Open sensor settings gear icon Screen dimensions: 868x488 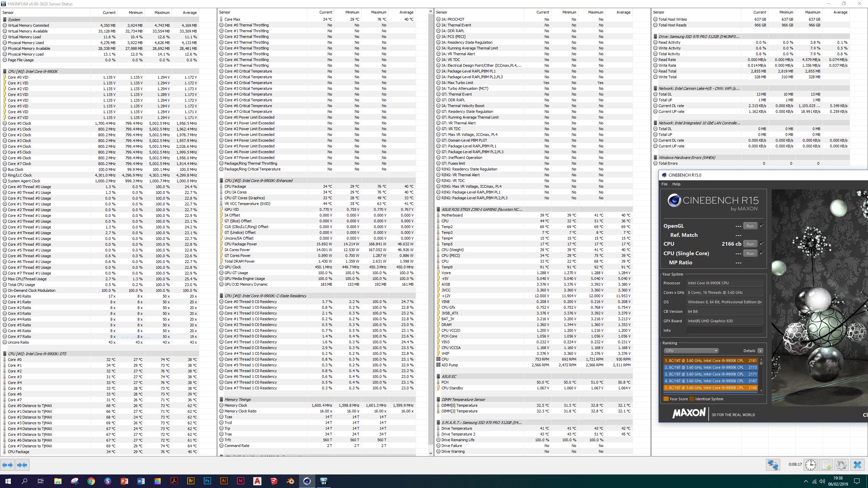coord(841,465)
